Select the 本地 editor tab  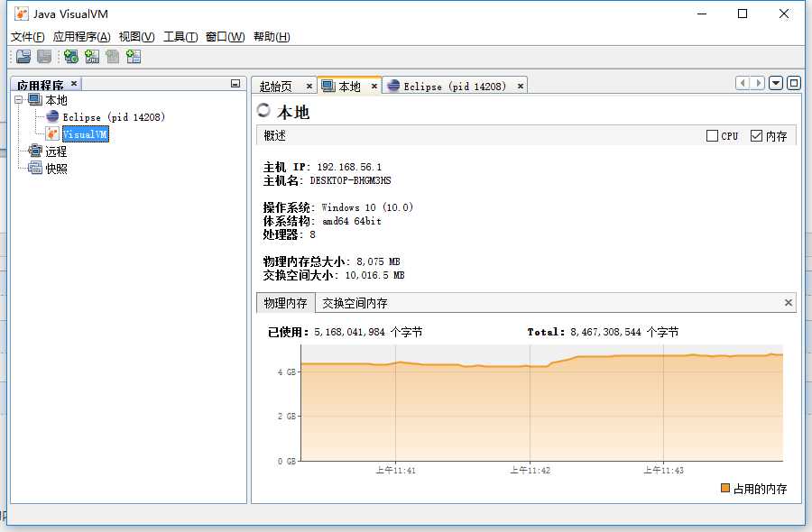[x=349, y=87]
